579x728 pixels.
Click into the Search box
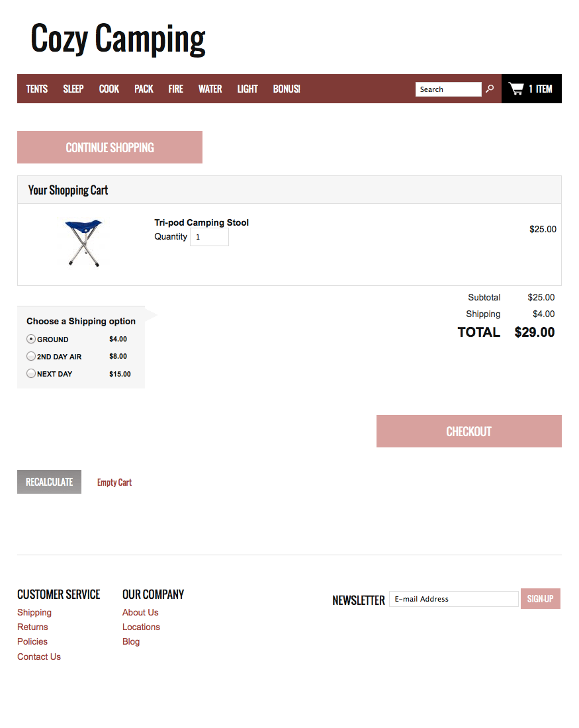tap(448, 89)
